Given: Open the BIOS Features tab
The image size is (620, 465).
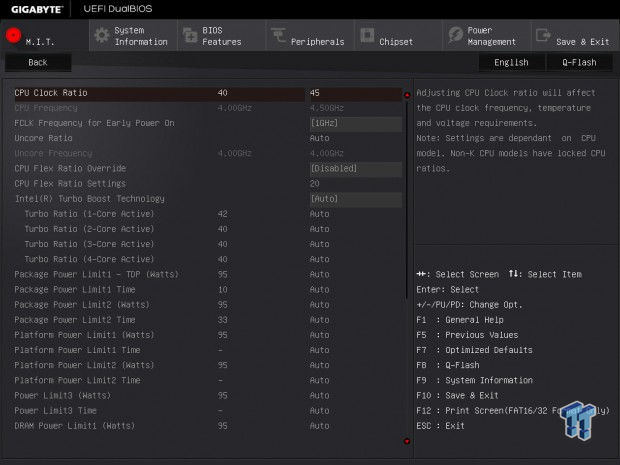Looking at the screenshot, I should [x=221, y=36].
